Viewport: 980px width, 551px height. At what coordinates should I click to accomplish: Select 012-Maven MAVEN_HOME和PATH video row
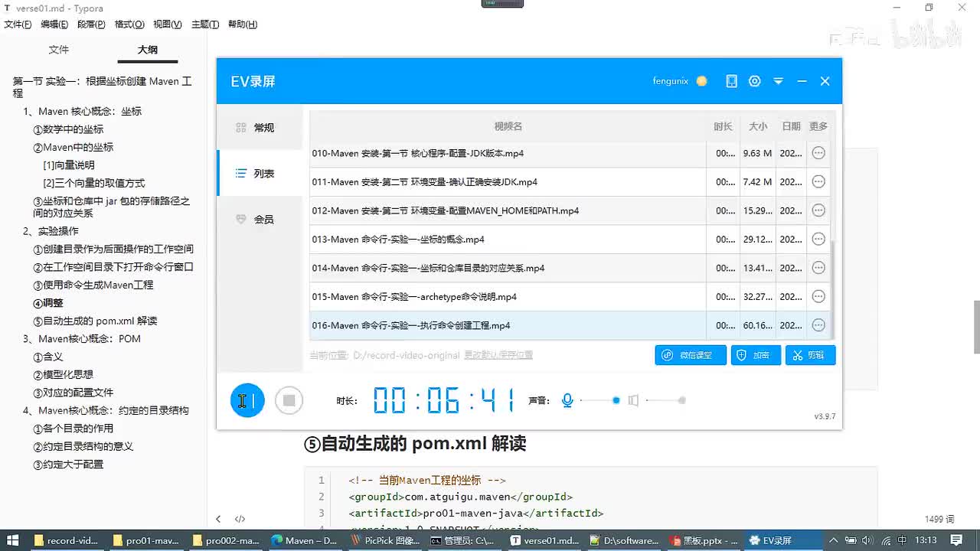coord(570,210)
